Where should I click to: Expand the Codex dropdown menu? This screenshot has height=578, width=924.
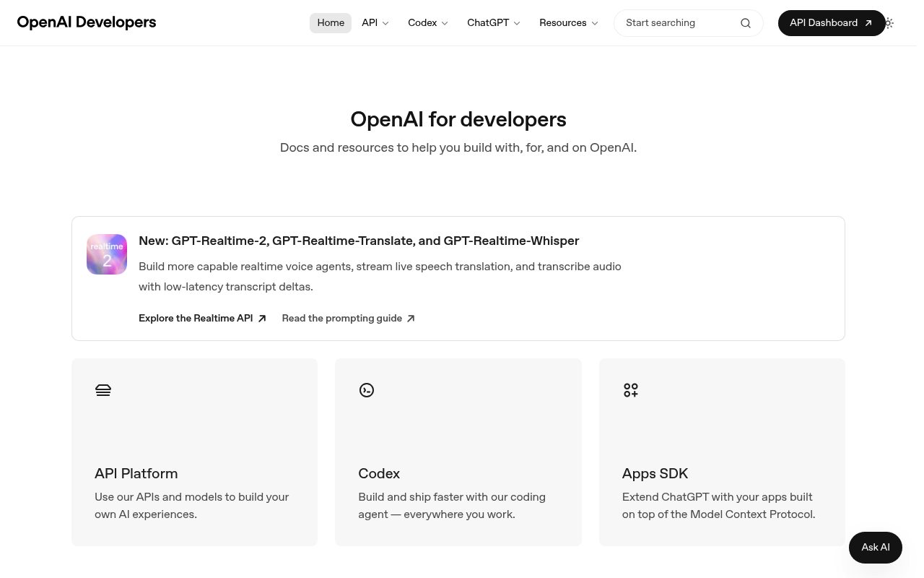pos(428,23)
